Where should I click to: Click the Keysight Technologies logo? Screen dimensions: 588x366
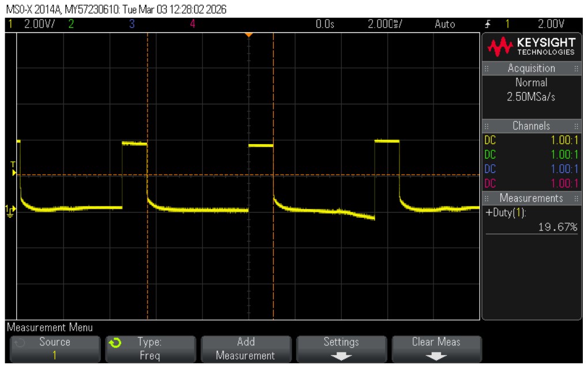pos(532,47)
